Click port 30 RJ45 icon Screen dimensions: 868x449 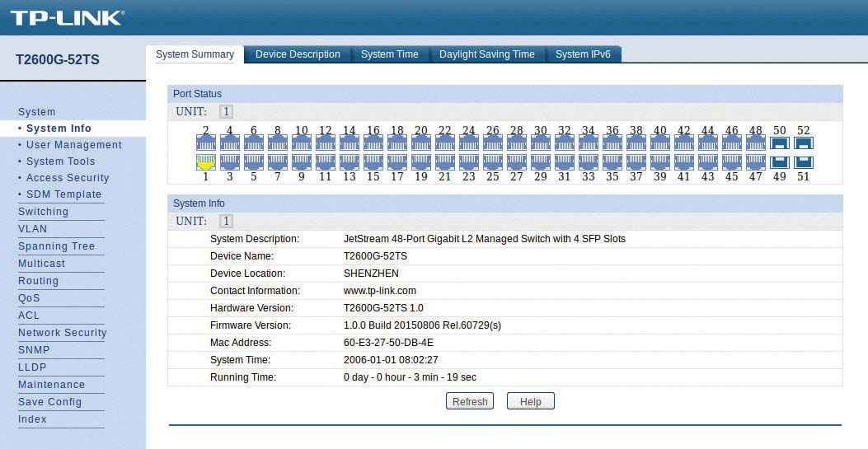click(540, 143)
